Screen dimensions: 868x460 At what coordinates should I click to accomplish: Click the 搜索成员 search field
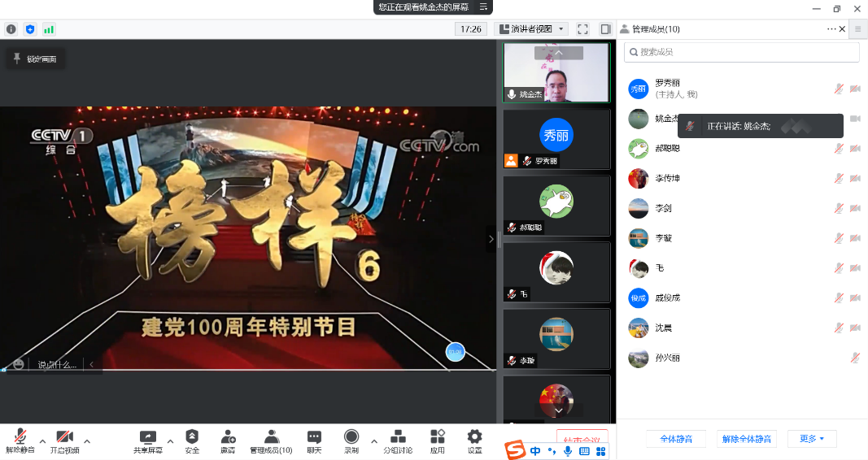click(741, 52)
